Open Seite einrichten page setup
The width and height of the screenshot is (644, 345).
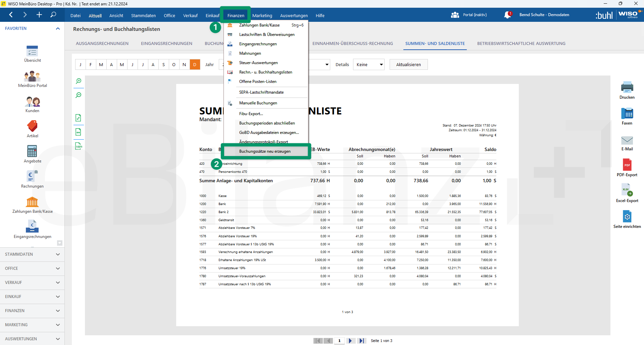pyautogui.click(x=627, y=219)
